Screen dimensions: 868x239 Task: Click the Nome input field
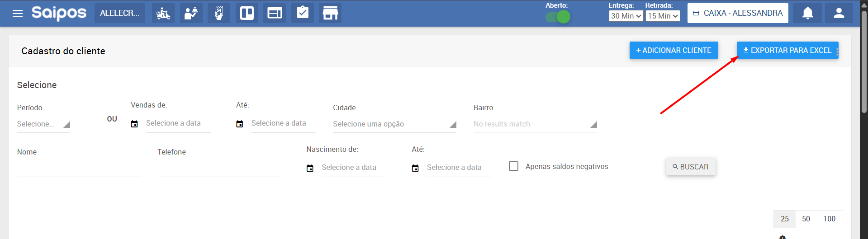pos(79,169)
